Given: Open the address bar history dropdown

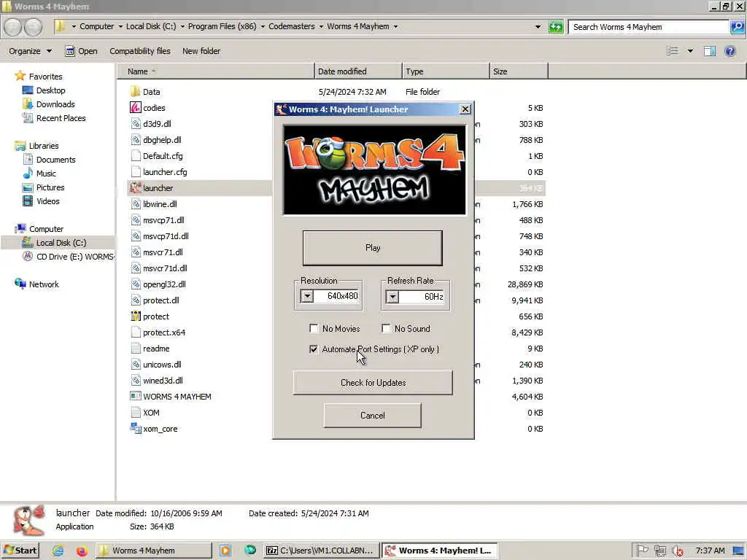Looking at the screenshot, I should (538, 27).
